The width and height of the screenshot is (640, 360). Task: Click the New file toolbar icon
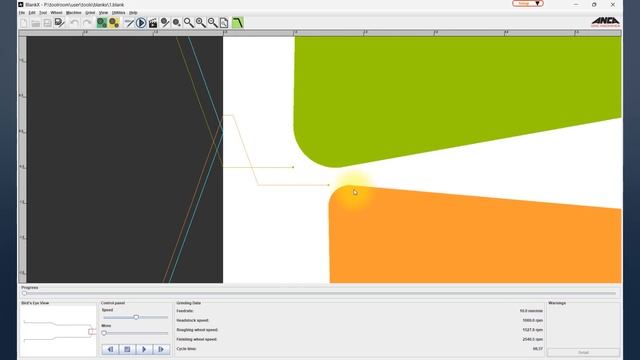tap(24, 23)
